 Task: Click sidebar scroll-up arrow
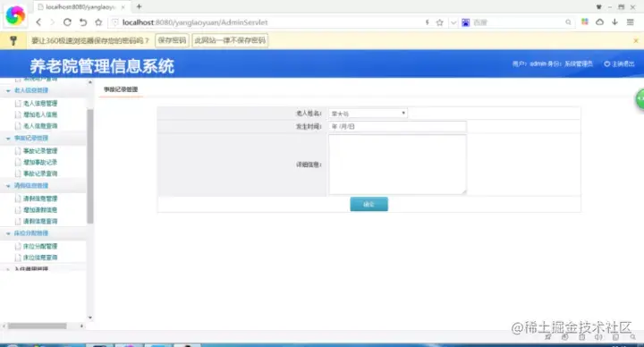pos(90,82)
